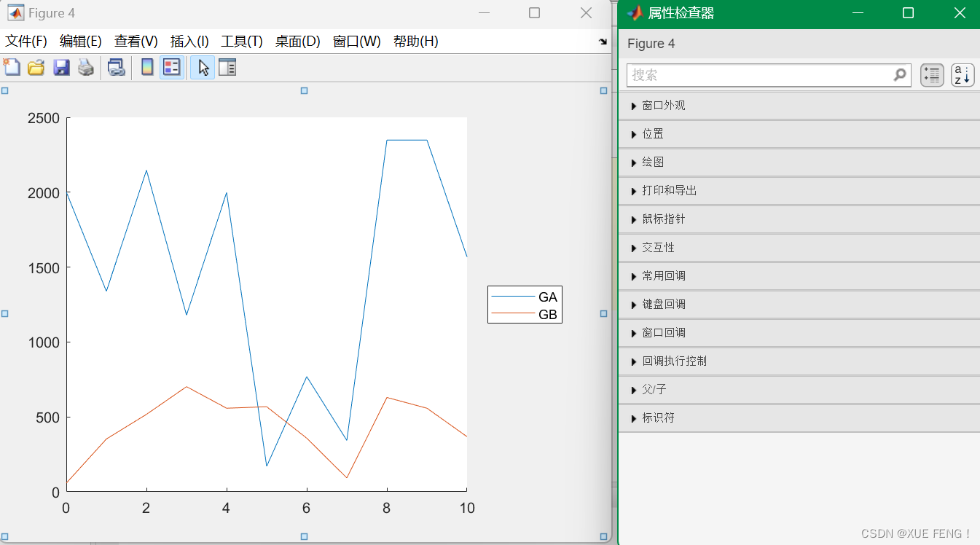The height and width of the screenshot is (545, 980).
Task: Open the 工具(T) menu
Action: (x=242, y=42)
